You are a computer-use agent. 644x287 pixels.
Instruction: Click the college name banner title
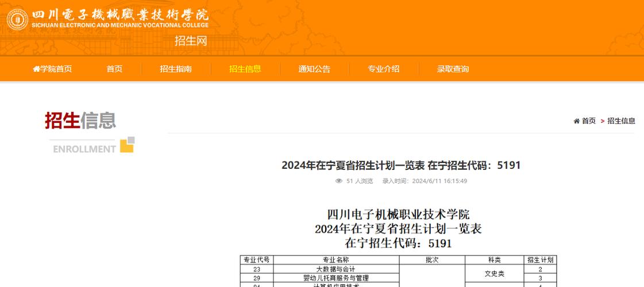click(x=120, y=18)
